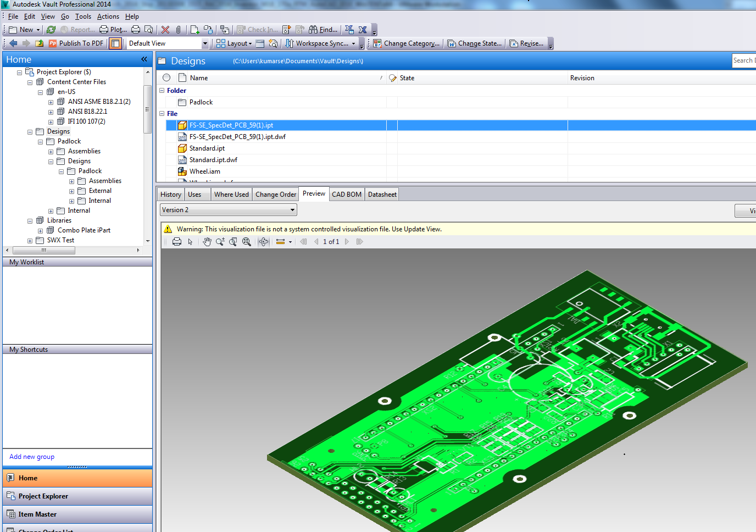Click the Change State icon
This screenshot has width=756, height=532.
(452, 43)
